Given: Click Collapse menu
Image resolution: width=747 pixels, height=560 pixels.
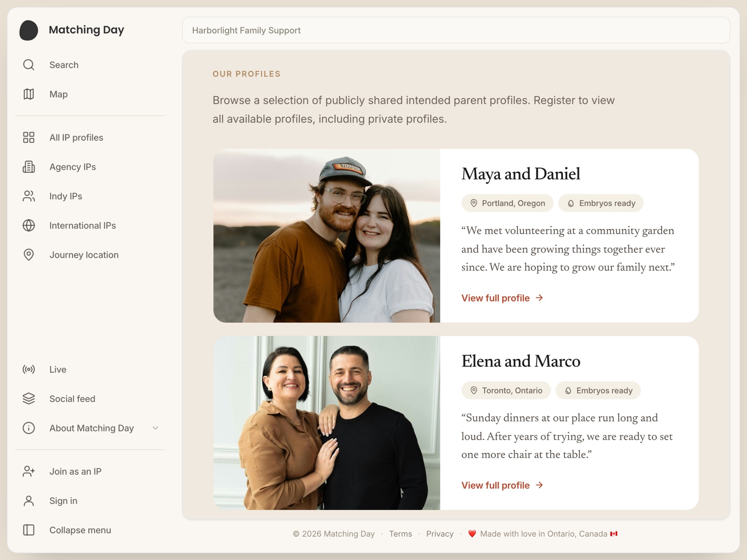Looking at the screenshot, I should [90, 530].
